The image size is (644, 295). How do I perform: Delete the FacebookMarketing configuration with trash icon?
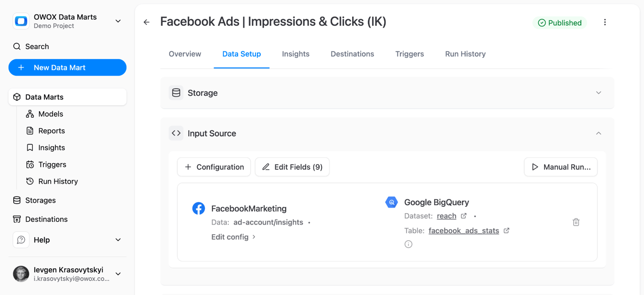coord(576,222)
